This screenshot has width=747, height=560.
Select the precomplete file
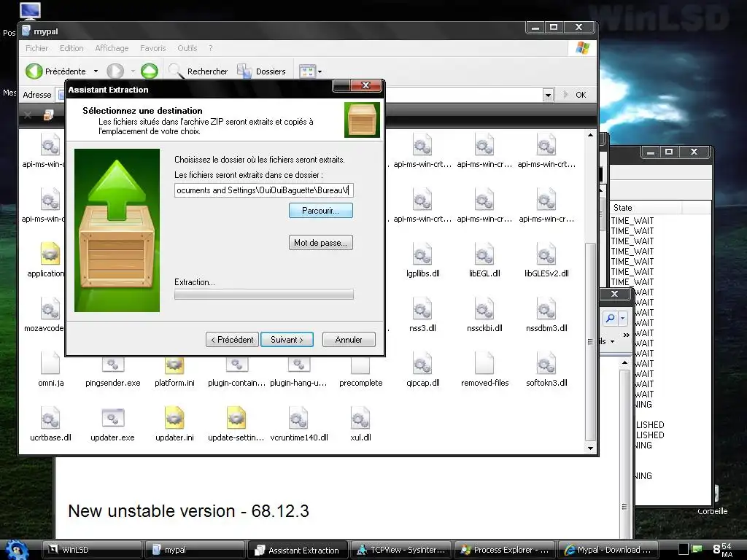(360, 373)
